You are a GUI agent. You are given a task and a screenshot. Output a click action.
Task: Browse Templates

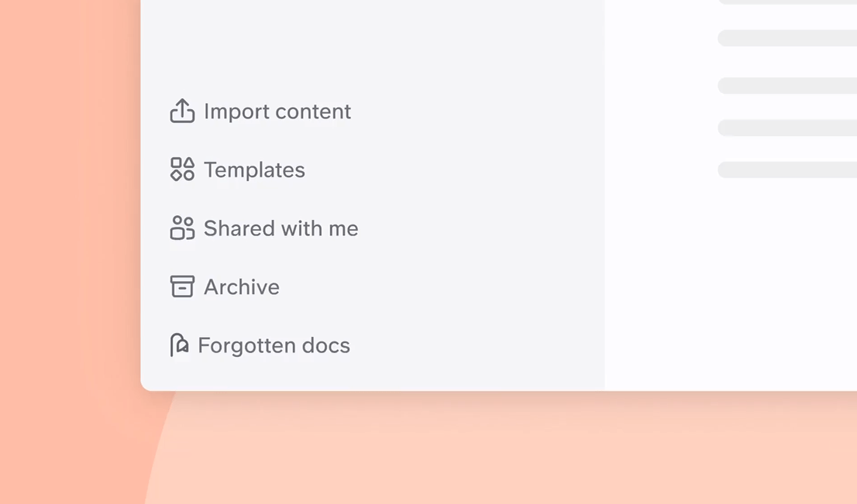point(254,170)
